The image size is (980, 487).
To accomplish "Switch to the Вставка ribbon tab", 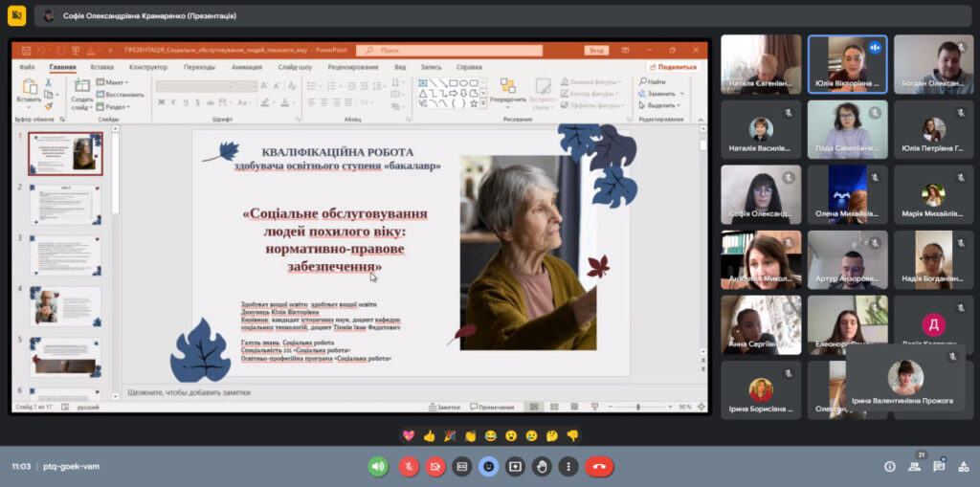I will tap(101, 67).
